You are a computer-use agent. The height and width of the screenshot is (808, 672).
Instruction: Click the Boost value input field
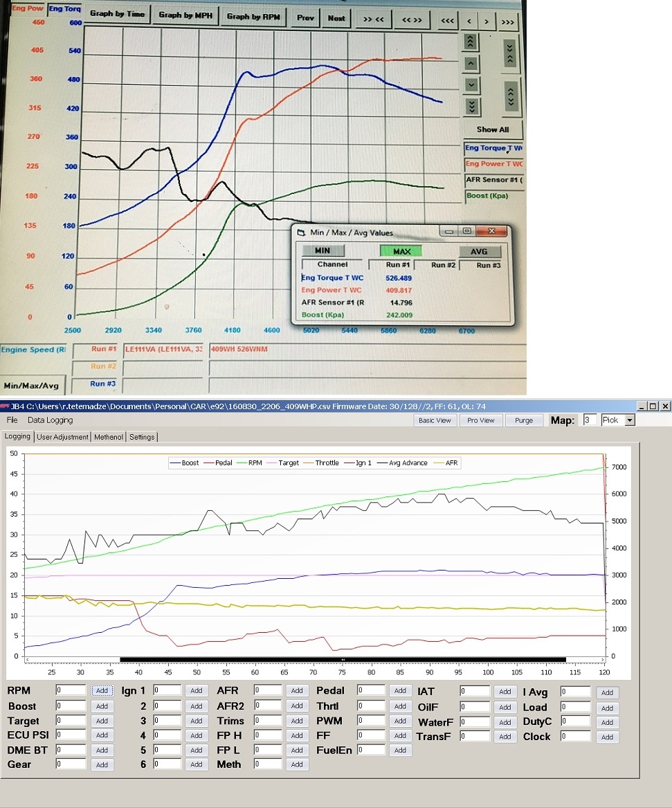click(x=71, y=706)
